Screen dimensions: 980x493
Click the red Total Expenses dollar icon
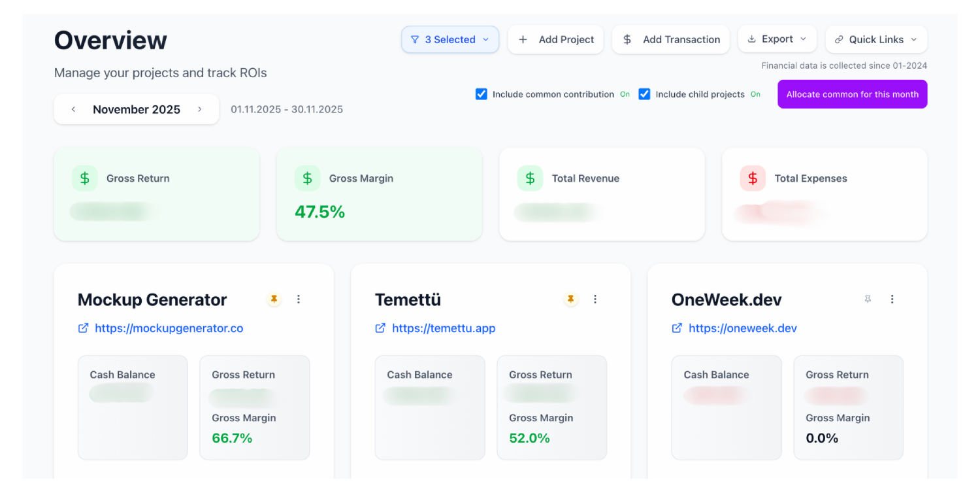pos(753,178)
